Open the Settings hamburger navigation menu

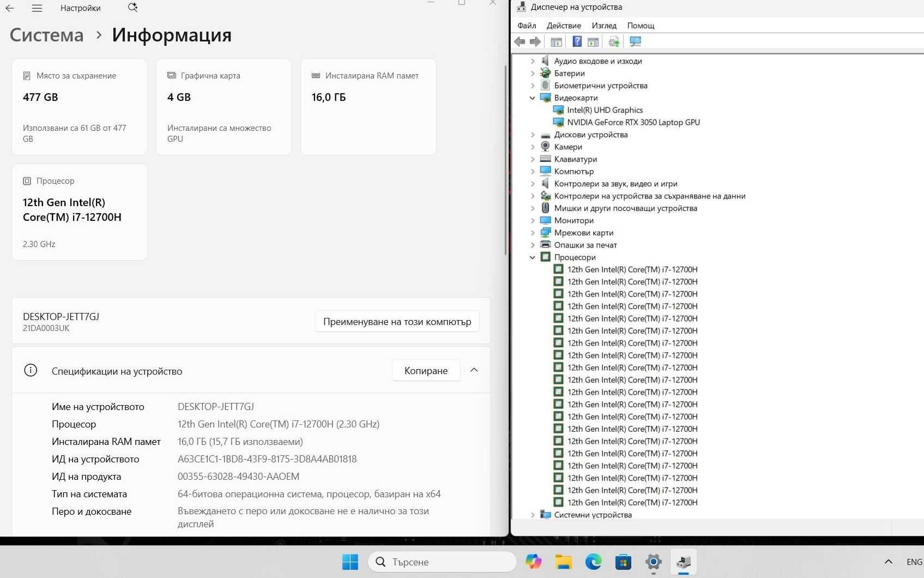tap(37, 8)
